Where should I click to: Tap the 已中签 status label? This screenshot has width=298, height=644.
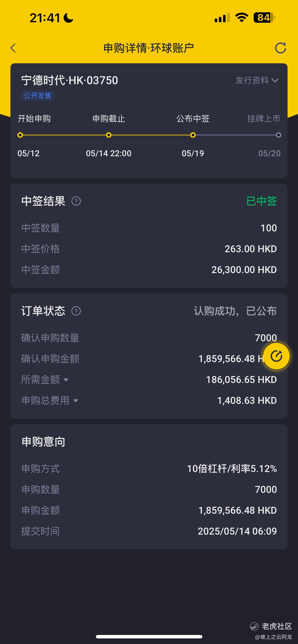coord(262,201)
